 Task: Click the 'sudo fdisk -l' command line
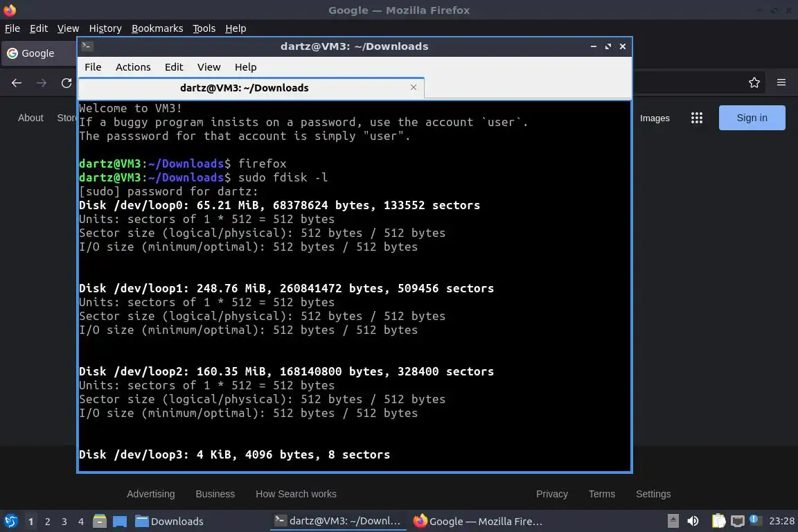coord(204,177)
